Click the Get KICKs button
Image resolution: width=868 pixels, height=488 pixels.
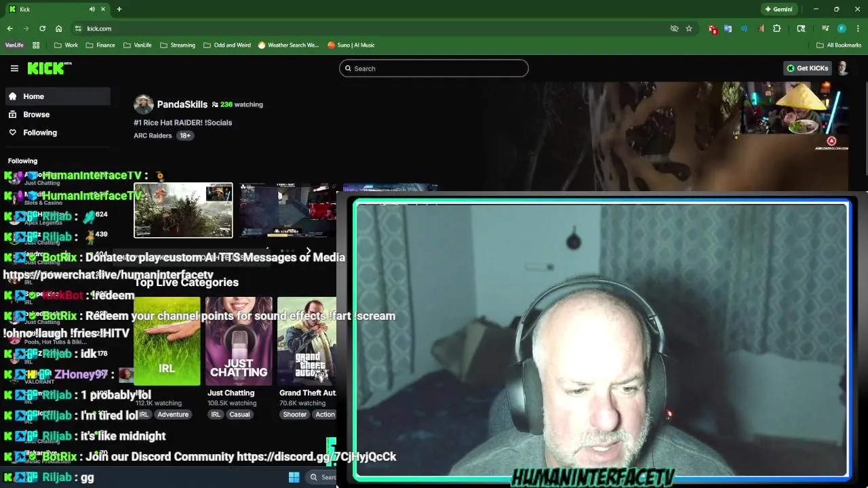[x=807, y=68]
